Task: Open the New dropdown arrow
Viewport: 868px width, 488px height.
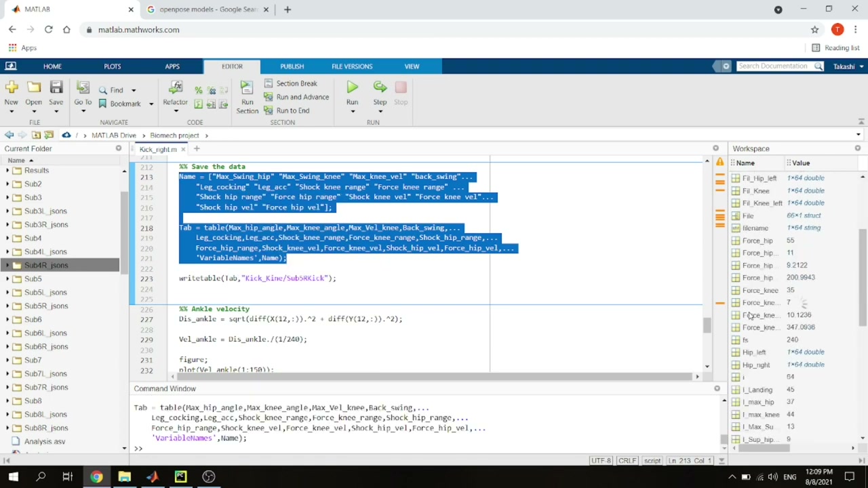Action: [x=11, y=111]
